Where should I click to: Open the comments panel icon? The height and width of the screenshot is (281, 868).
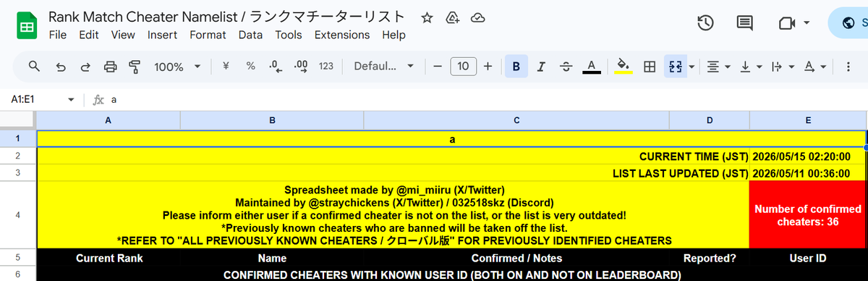click(x=744, y=23)
